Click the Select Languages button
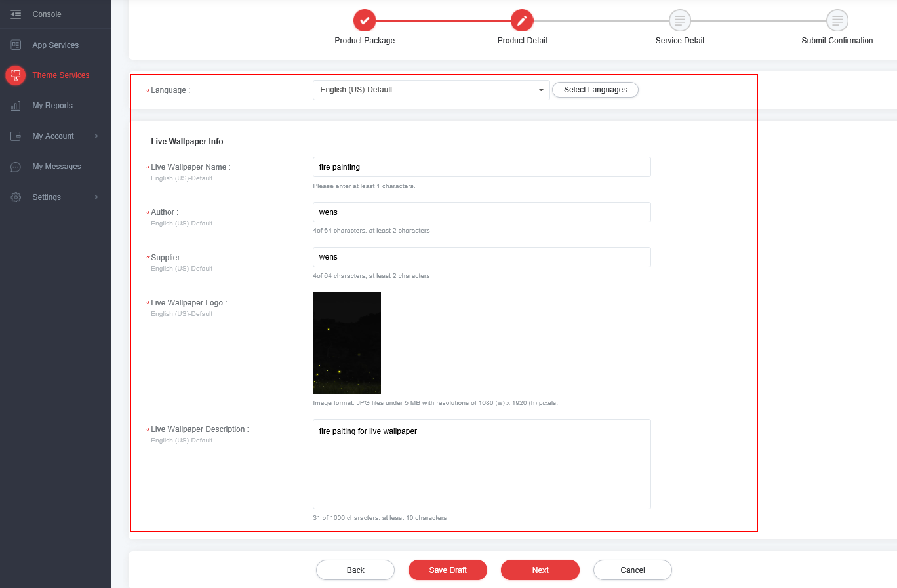This screenshot has width=897, height=588. [x=595, y=90]
